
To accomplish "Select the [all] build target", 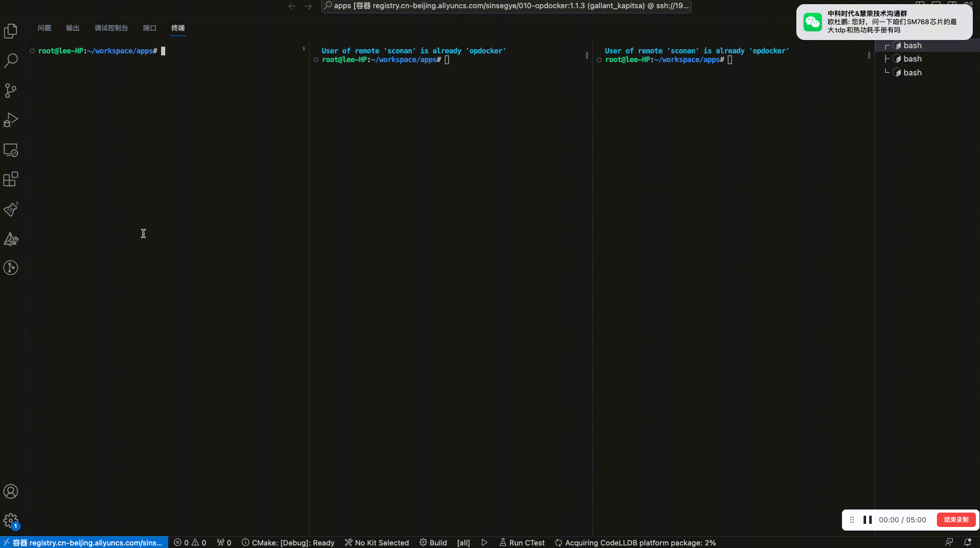I will tap(463, 542).
